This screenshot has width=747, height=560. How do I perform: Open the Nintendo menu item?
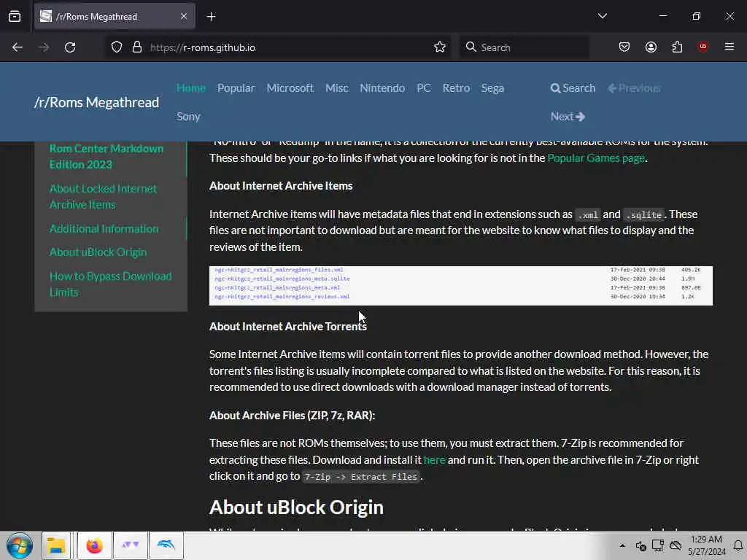pos(382,88)
